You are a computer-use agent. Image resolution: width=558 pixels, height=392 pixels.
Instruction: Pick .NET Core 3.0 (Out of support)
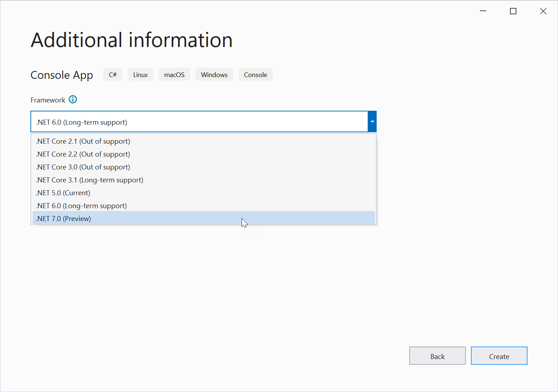coord(83,167)
